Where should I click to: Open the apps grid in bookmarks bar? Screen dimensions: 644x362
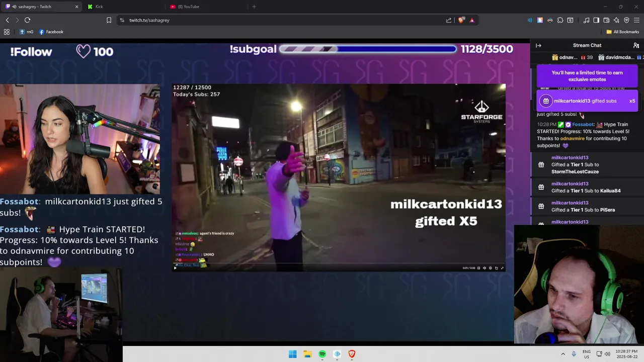click(x=7, y=32)
